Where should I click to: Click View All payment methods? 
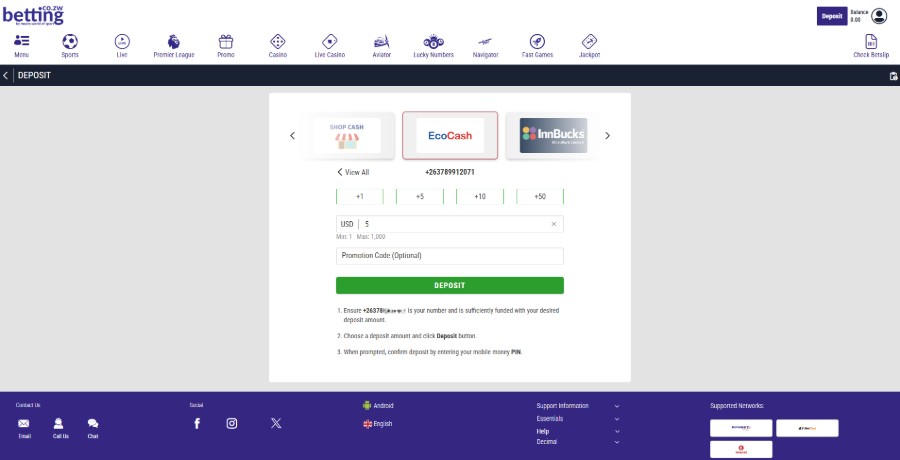353,172
